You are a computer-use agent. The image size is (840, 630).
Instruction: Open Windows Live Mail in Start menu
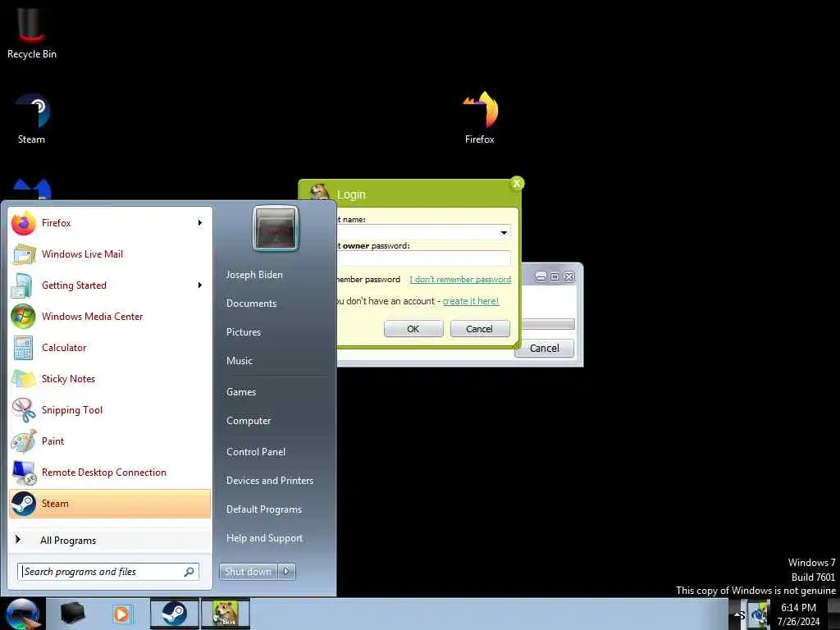click(x=110, y=254)
